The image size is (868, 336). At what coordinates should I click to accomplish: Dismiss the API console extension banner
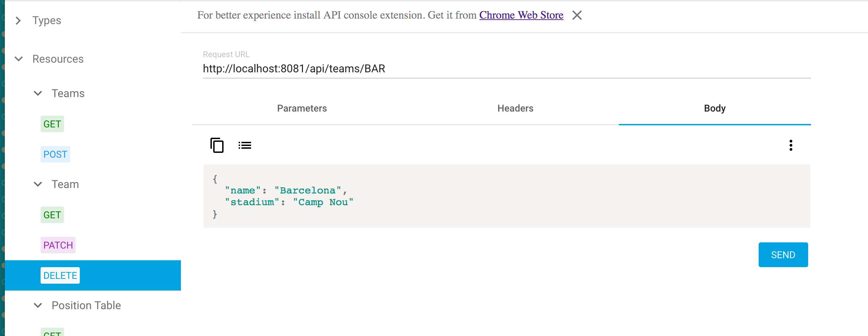point(577,15)
